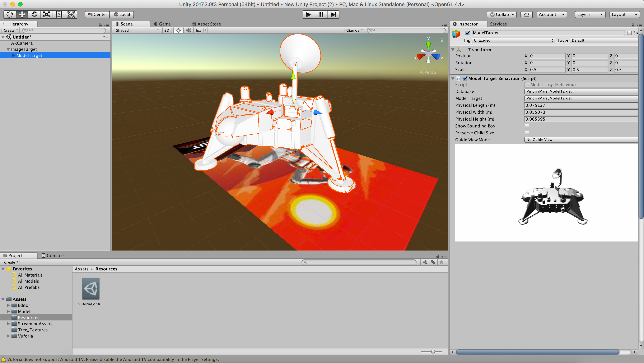Toggle scene effects image icon
This screenshot has width=644, height=363.
tap(199, 30)
